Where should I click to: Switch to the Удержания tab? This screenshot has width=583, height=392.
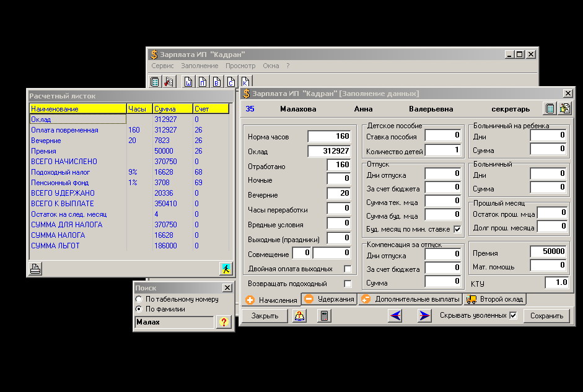click(330, 299)
